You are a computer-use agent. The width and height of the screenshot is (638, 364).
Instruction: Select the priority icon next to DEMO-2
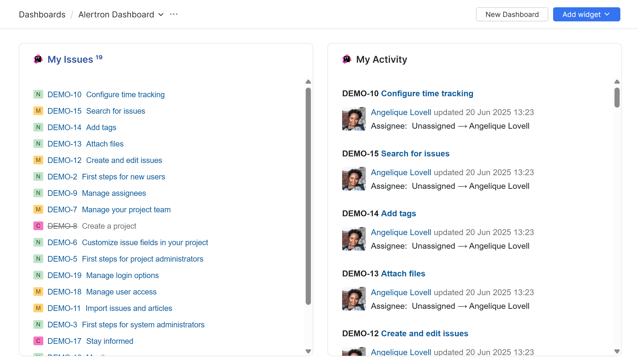pyautogui.click(x=38, y=177)
